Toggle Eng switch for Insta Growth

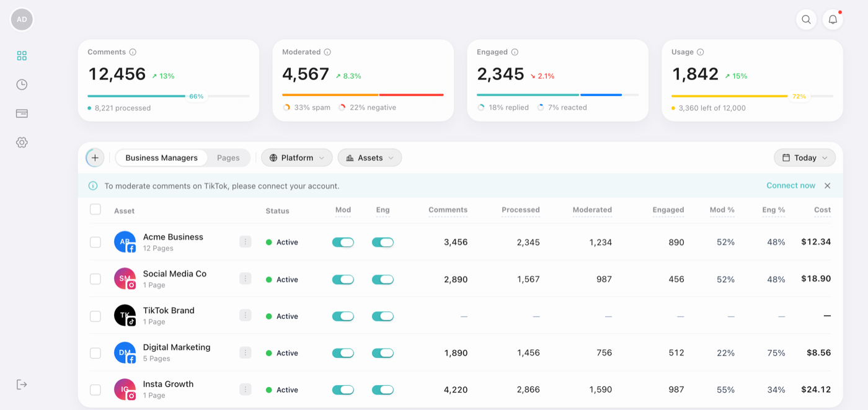383,390
